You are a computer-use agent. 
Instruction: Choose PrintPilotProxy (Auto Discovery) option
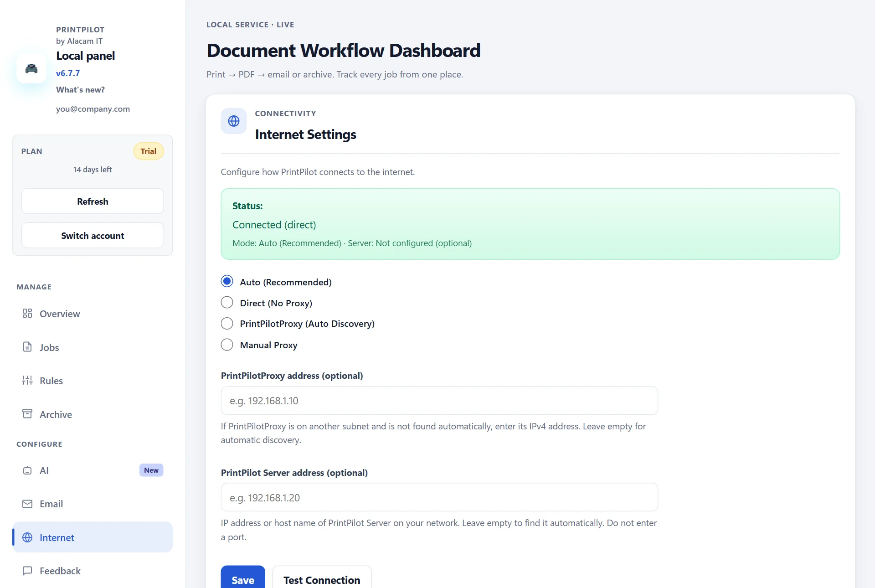pos(227,324)
